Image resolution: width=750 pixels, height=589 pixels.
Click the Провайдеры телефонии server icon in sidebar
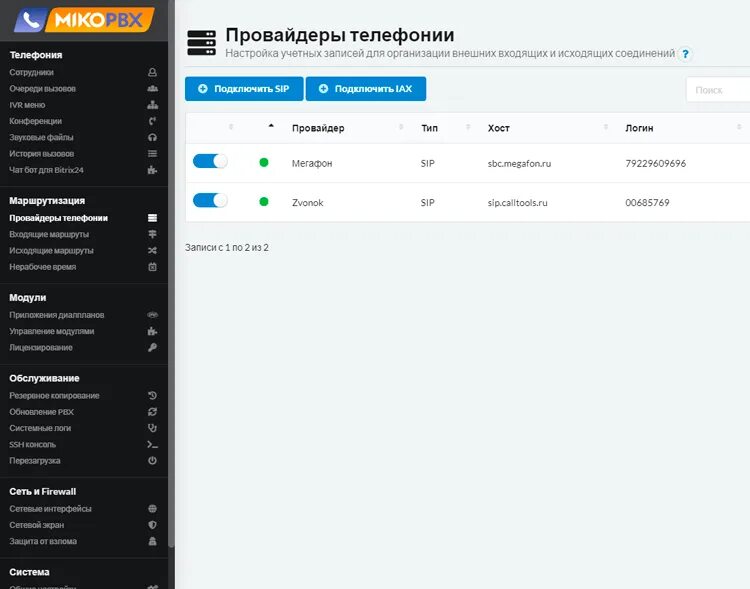point(152,218)
